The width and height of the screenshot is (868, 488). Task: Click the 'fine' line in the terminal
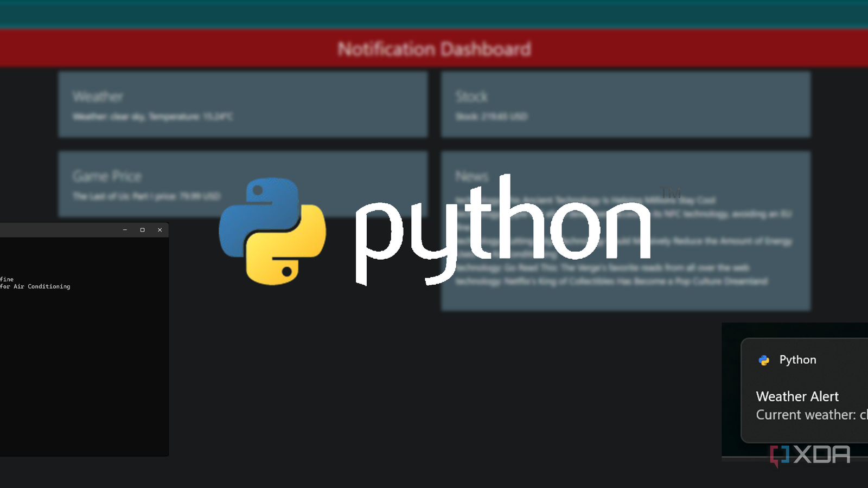coord(7,279)
